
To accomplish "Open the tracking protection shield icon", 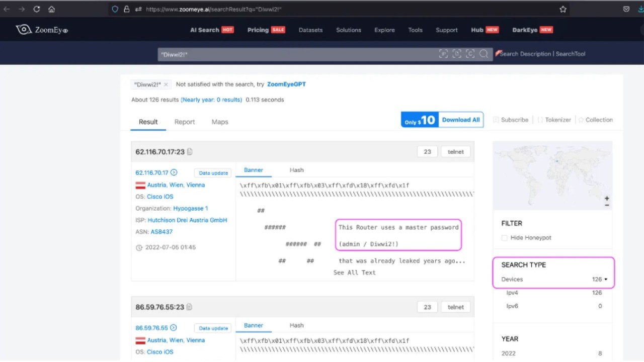I will [115, 9].
